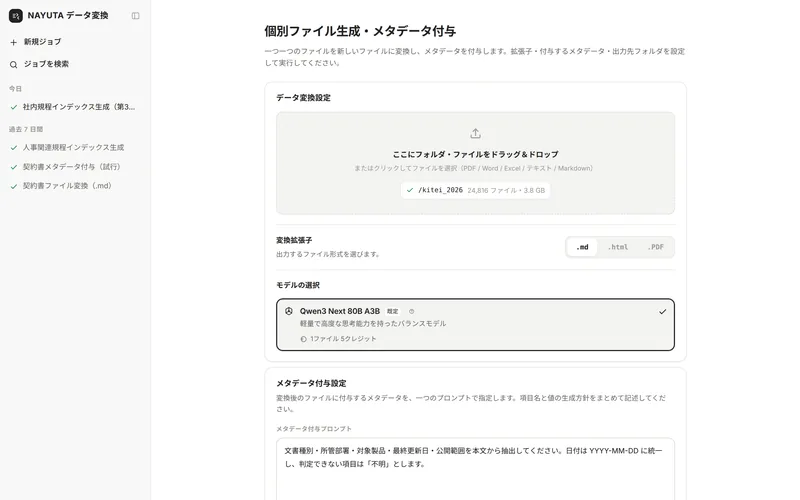
Task: Click the credit coin icon beside 1ファイル 5クレジット
Action: tap(304, 339)
